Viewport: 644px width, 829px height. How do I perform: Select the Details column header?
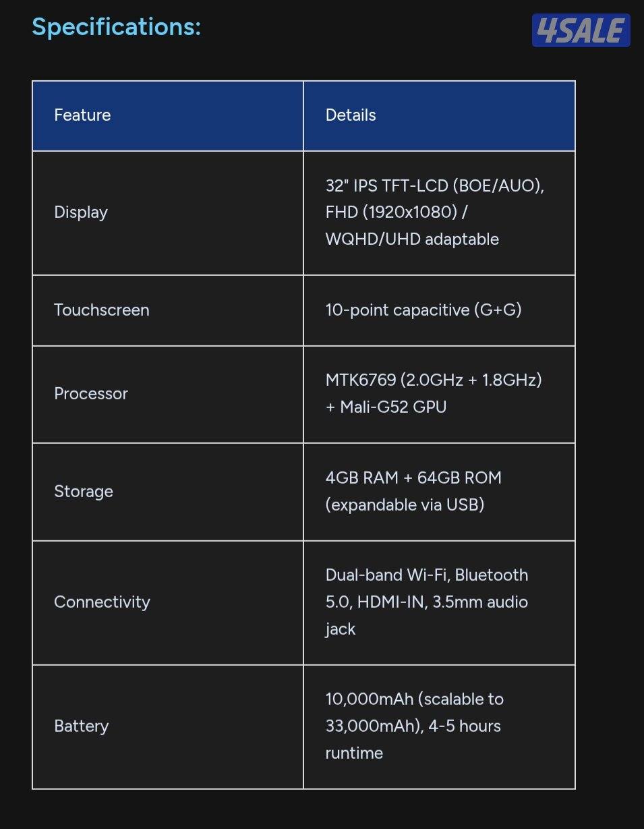pos(351,115)
